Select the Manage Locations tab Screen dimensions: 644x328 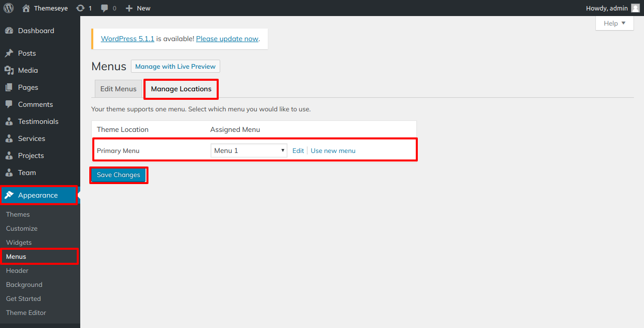coord(181,89)
